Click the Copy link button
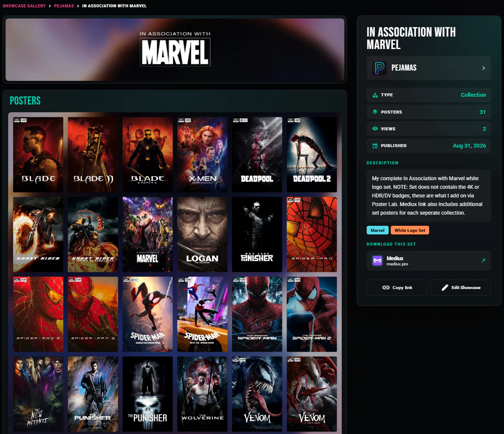 point(397,287)
